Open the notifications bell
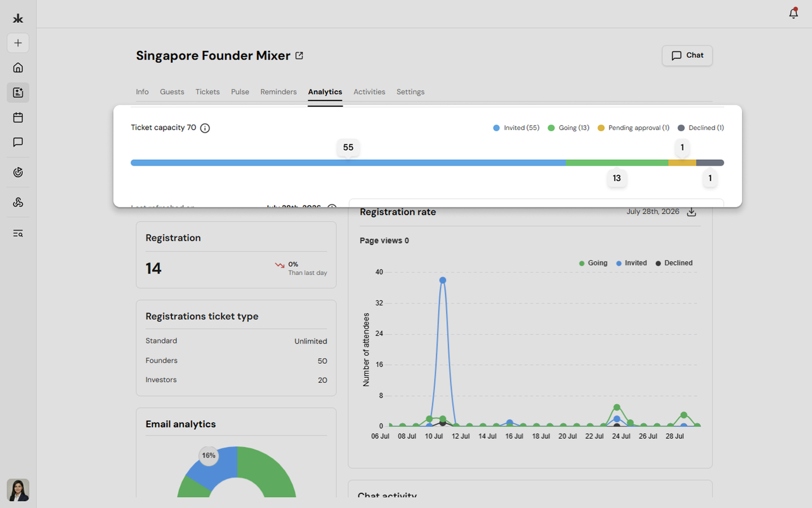 794,13
